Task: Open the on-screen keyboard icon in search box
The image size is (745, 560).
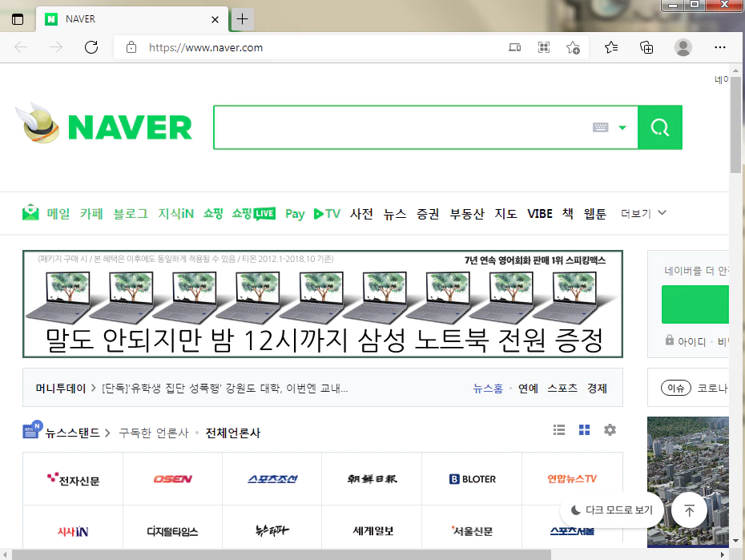Action: 600,127
